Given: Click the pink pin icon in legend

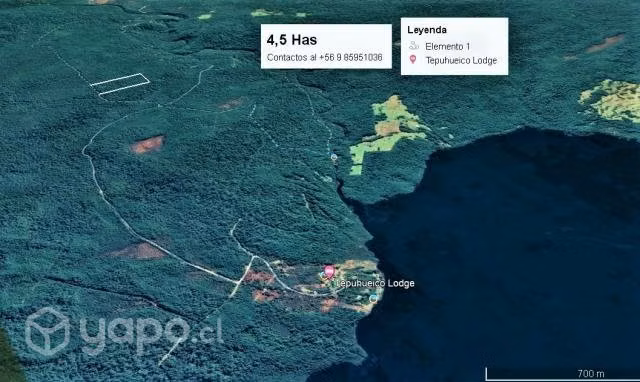Looking at the screenshot, I should [413, 60].
